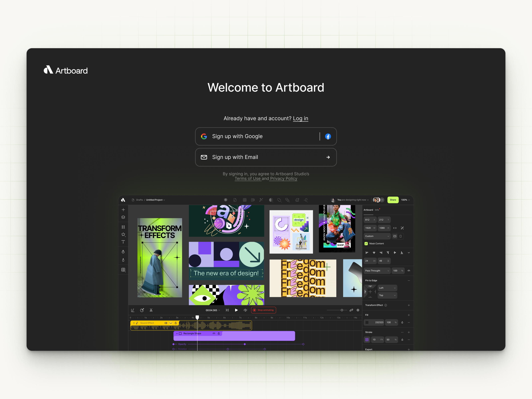The width and height of the screenshot is (532, 399).
Task: Click the green Share button
Action: point(393,200)
